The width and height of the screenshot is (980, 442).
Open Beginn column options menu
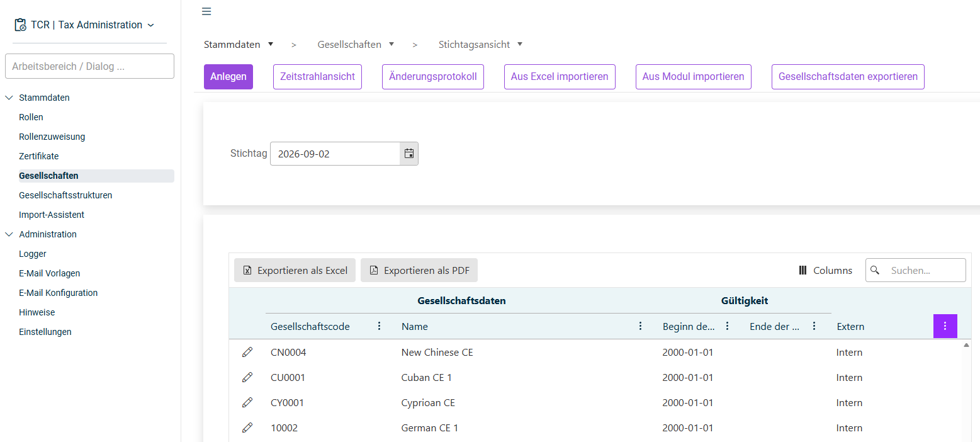727,326
